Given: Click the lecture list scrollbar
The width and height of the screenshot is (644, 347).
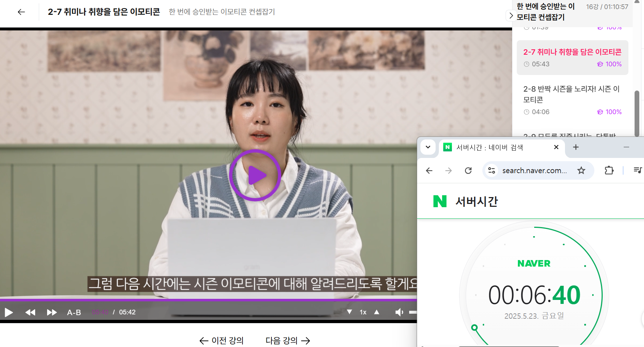Looking at the screenshot, I should [637, 113].
